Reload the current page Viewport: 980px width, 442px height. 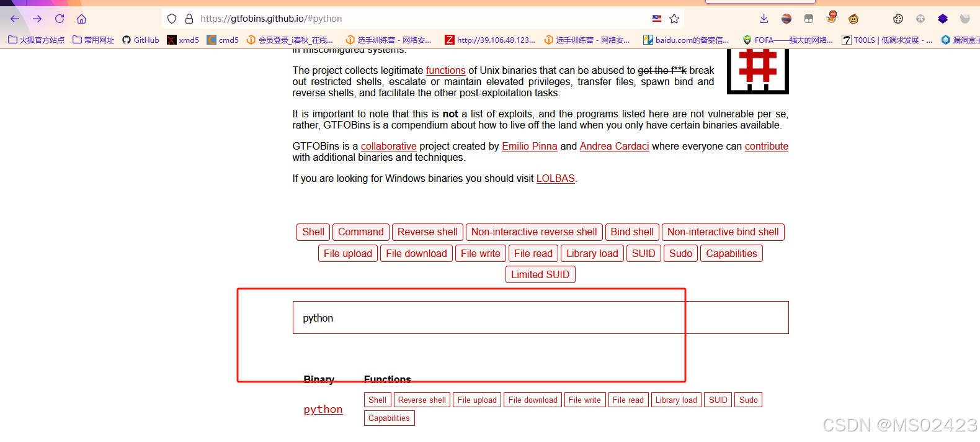pyautogui.click(x=60, y=19)
